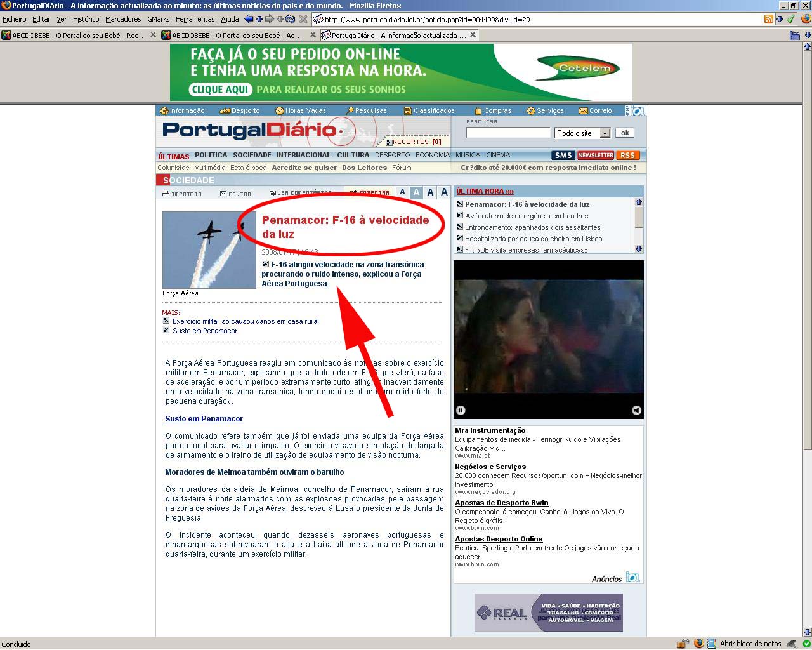This screenshot has width=812, height=650.
Task: Open the Marcadores menu
Action: point(123,19)
